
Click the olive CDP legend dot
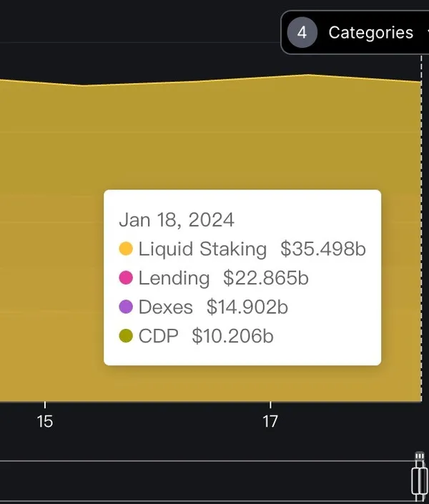[x=126, y=337]
